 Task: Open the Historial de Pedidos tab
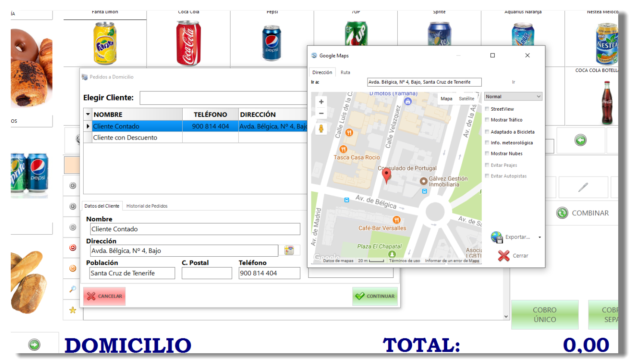147,206
